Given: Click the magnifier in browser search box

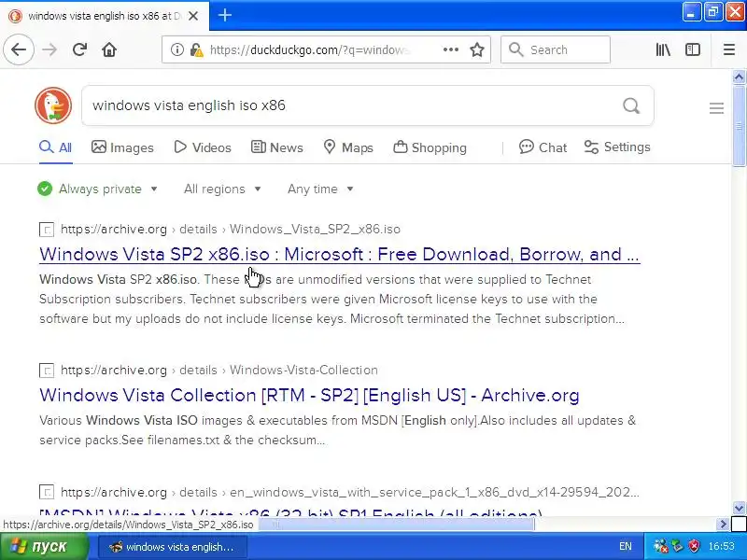Looking at the screenshot, I should pos(515,49).
